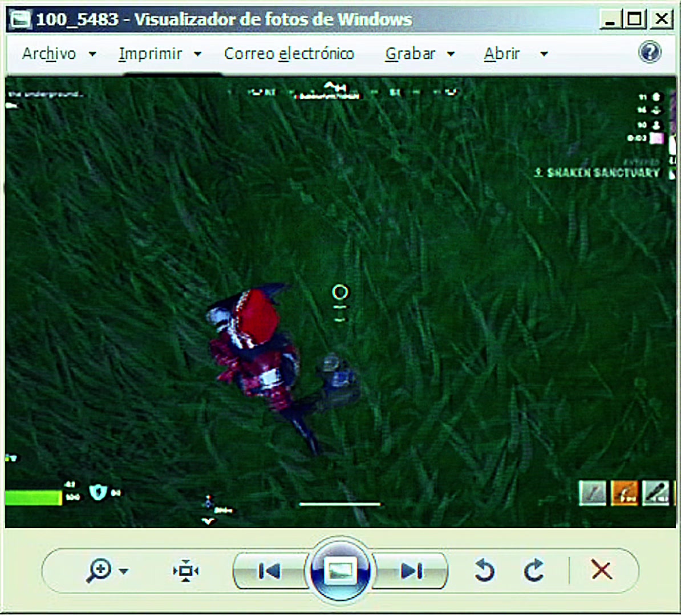The height and width of the screenshot is (616, 681).
Task: Click the photo viewer icon in title bar
Action: click(x=20, y=19)
